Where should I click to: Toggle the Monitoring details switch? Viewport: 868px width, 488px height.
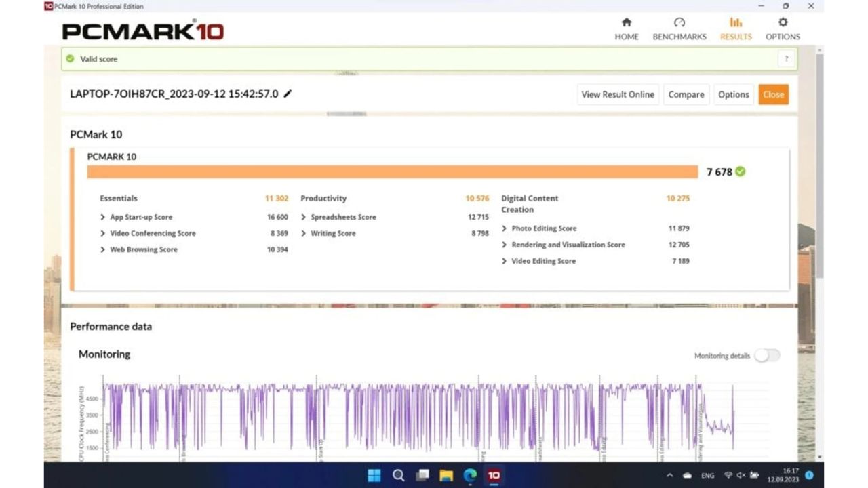tap(767, 356)
